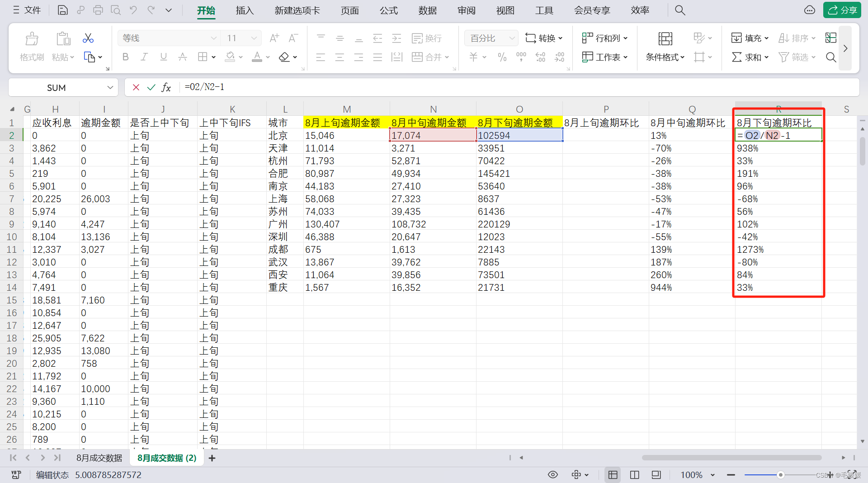Open the 文件 File menu

pyautogui.click(x=27, y=10)
